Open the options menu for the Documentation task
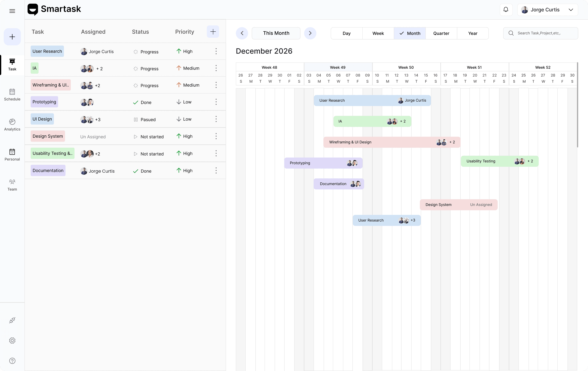This screenshot has width=588, height=371. coord(216,171)
